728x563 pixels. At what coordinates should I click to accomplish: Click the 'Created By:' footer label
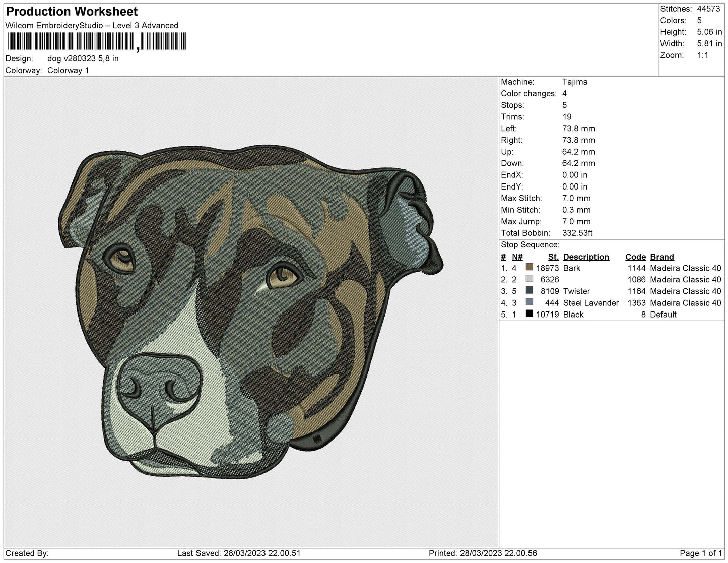(27, 553)
